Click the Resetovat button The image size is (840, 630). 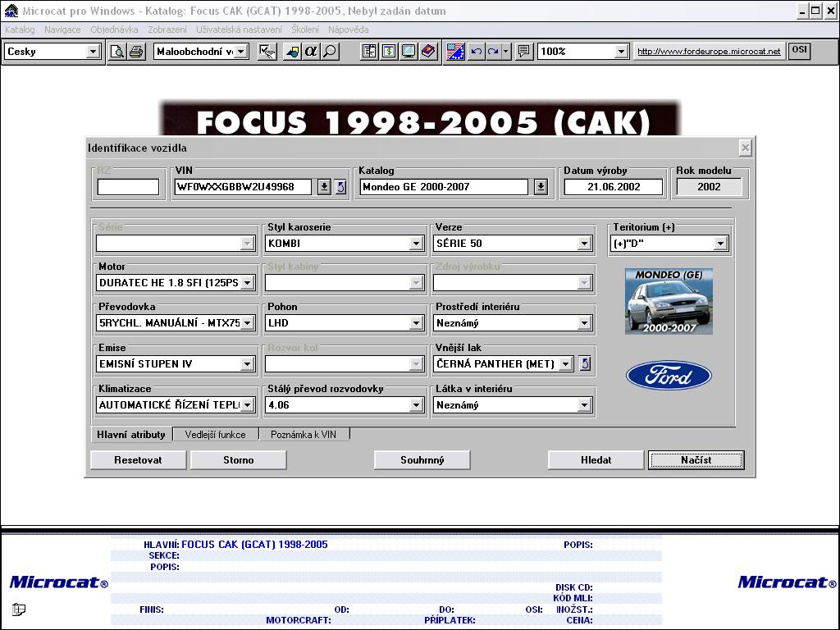pyautogui.click(x=138, y=460)
